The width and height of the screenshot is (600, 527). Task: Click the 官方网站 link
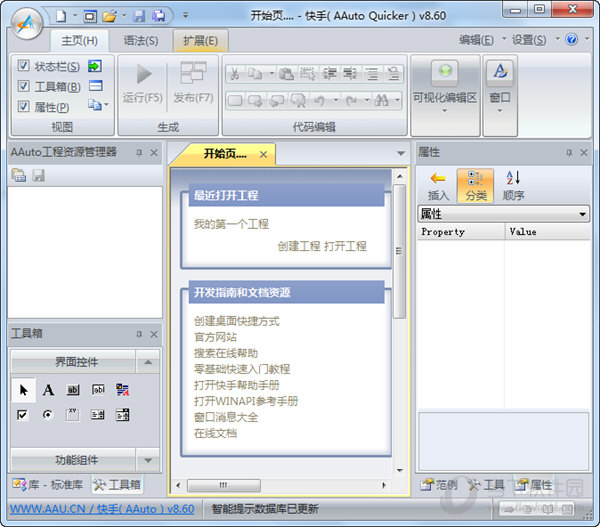click(215, 337)
